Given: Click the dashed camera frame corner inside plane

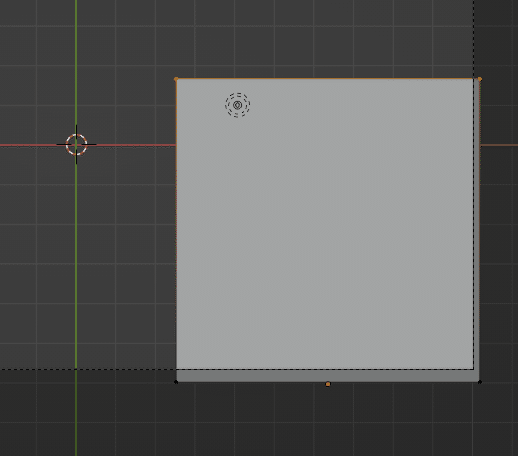Looking at the screenshot, I should [x=474, y=369].
